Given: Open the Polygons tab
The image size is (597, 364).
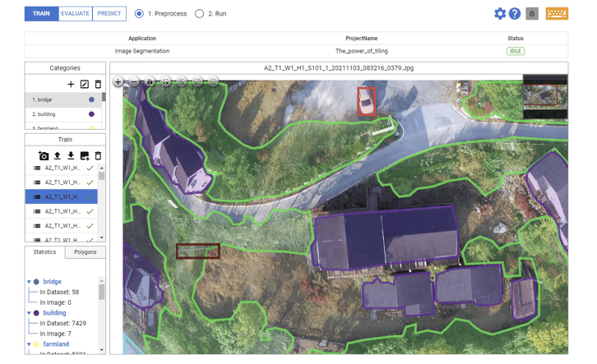Looking at the screenshot, I should [86, 252].
